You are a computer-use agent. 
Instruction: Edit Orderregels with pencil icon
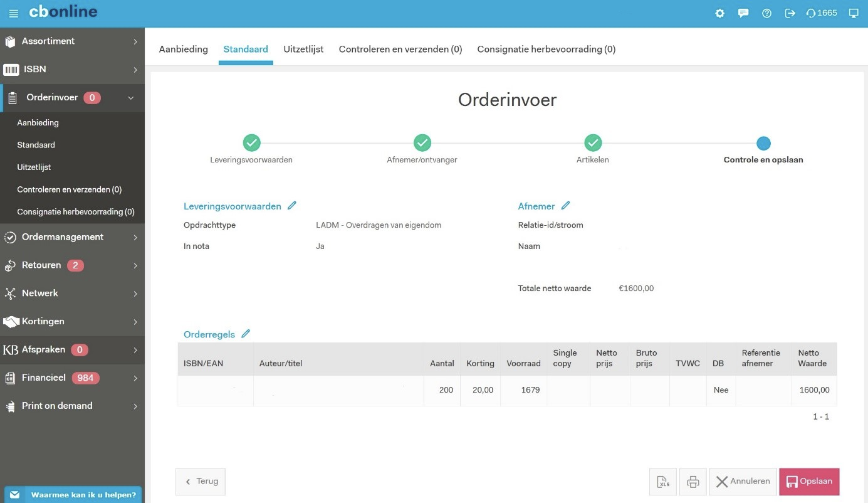click(x=246, y=334)
